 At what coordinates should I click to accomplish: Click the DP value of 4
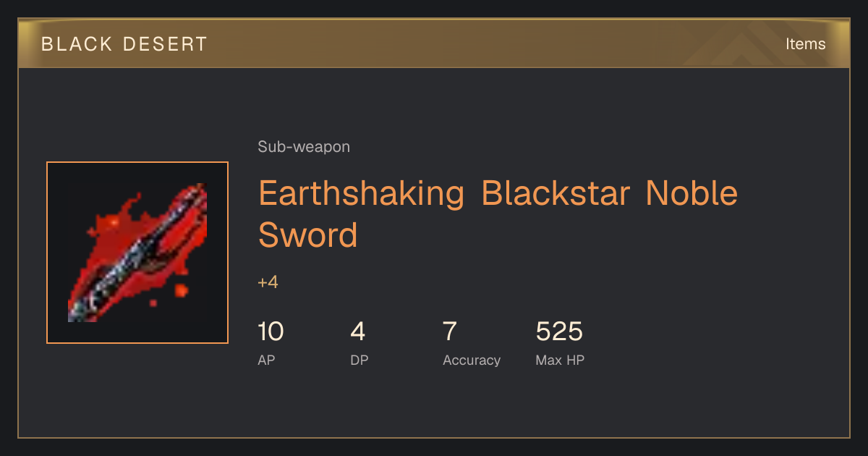(x=358, y=332)
